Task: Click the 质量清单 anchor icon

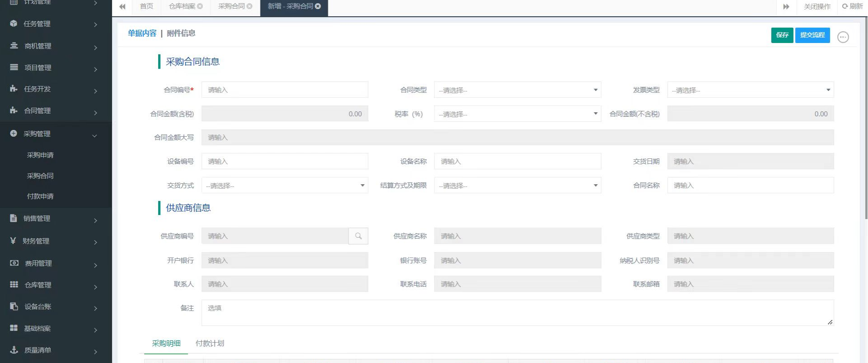Action: click(x=14, y=349)
